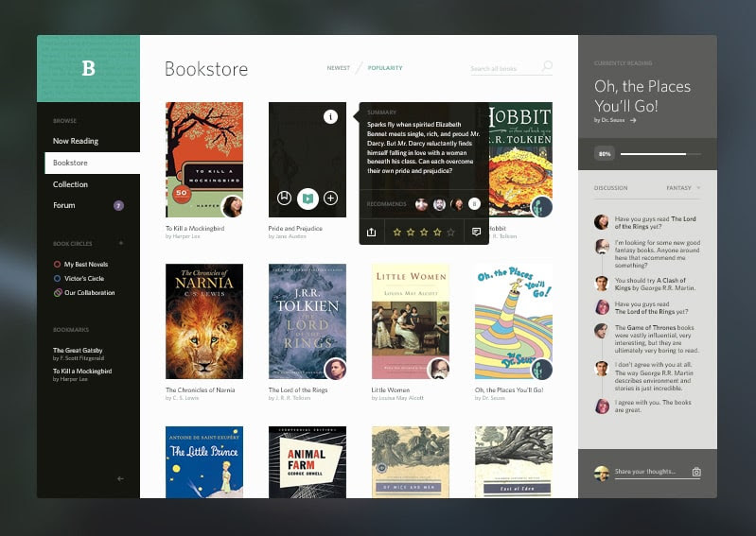The width and height of the screenshot is (756, 536).
Task: Open Victor's Circle book circle
Action: pyautogui.click(x=84, y=278)
